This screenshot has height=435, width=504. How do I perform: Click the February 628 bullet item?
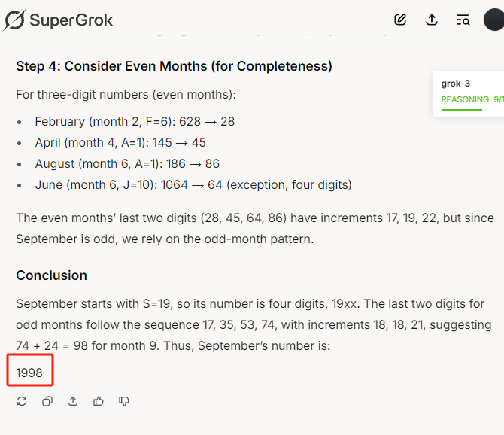[135, 122]
